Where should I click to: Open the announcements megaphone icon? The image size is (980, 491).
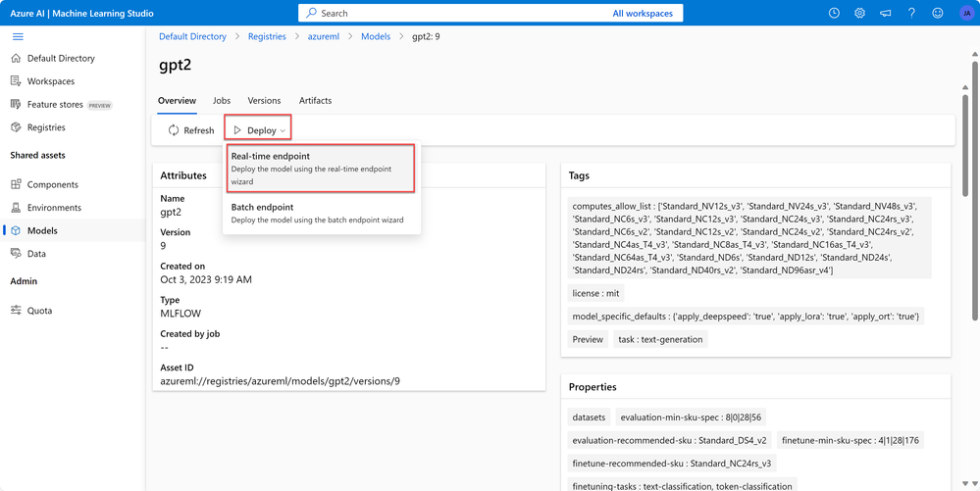[885, 13]
